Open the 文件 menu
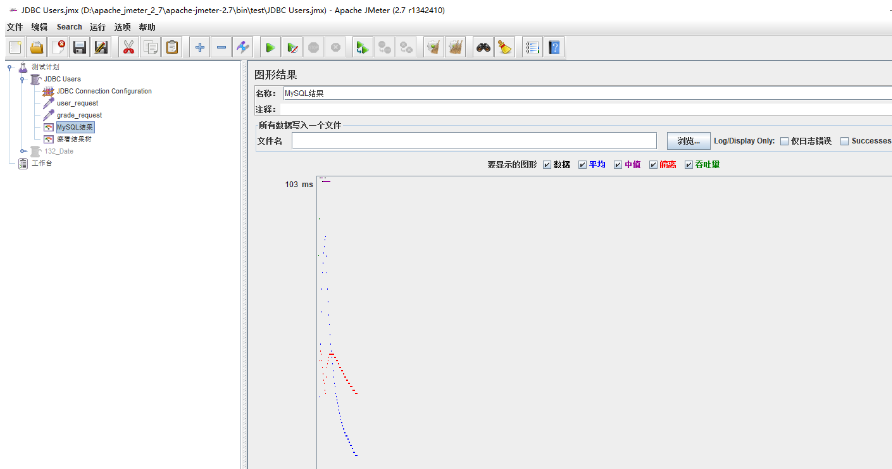 click(x=14, y=27)
